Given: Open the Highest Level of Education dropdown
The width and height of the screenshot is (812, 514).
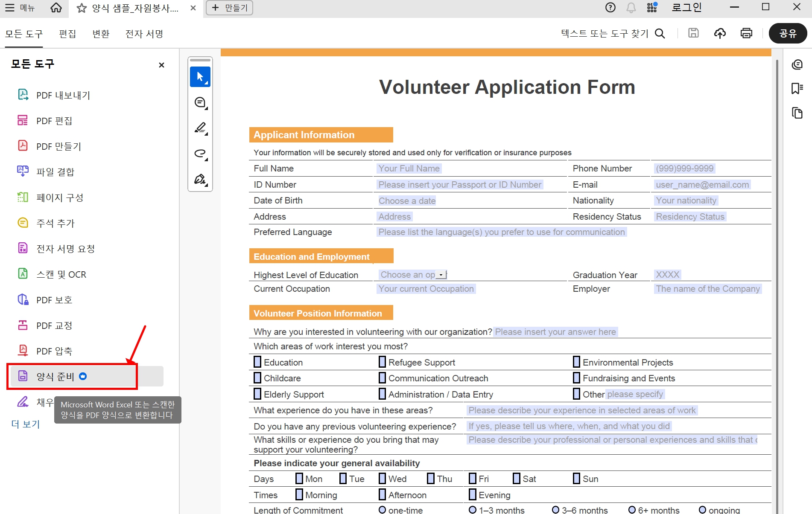Looking at the screenshot, I should (x=441, y=275).
